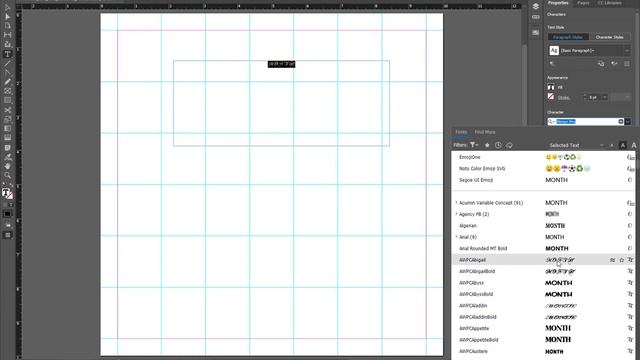640x360 pixels.
Task: Click the Fill color swatch
Action: click(x=551, y=87)
